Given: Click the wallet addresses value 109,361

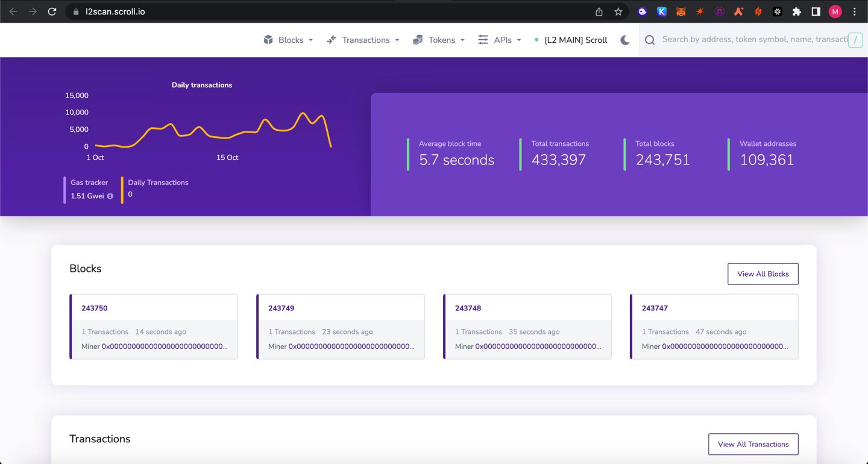Looking at the screenshot, I should click(x=767, y=160).
